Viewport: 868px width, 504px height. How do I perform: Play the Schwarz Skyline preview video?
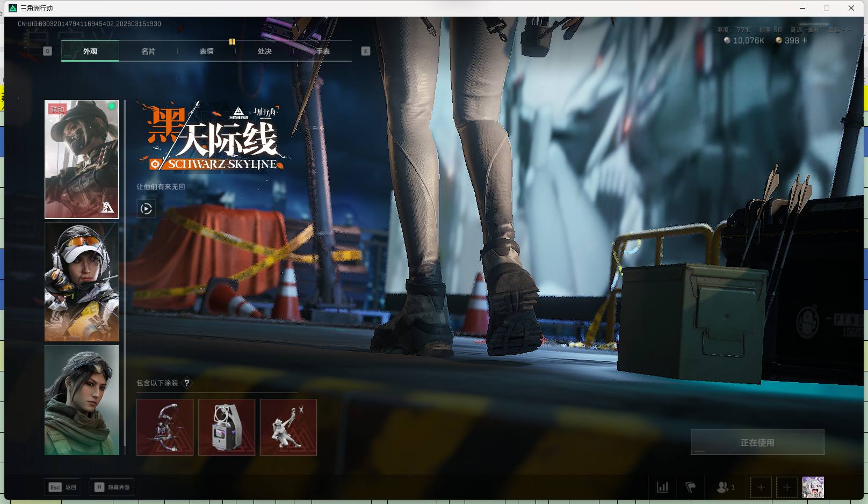click(146, 209)
